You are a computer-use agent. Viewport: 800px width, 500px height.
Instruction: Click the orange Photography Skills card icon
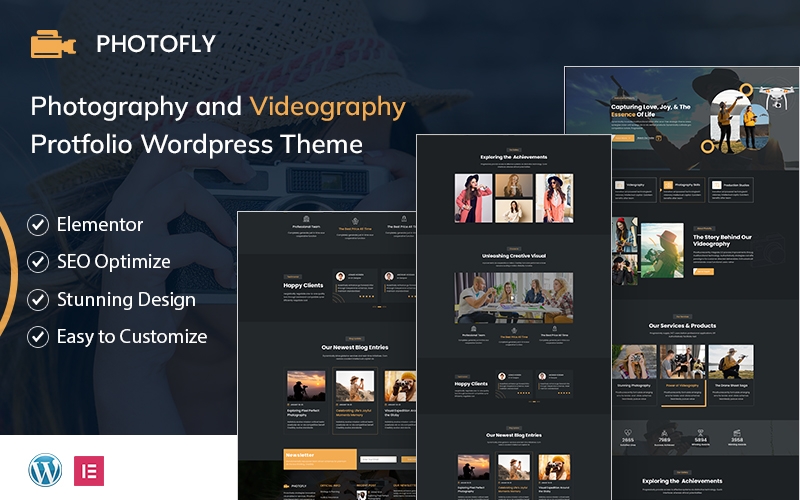(x=668, y=185)
